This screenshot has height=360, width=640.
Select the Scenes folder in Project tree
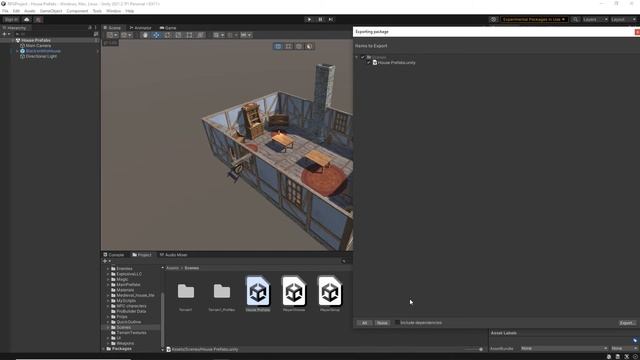click(124, 327)
